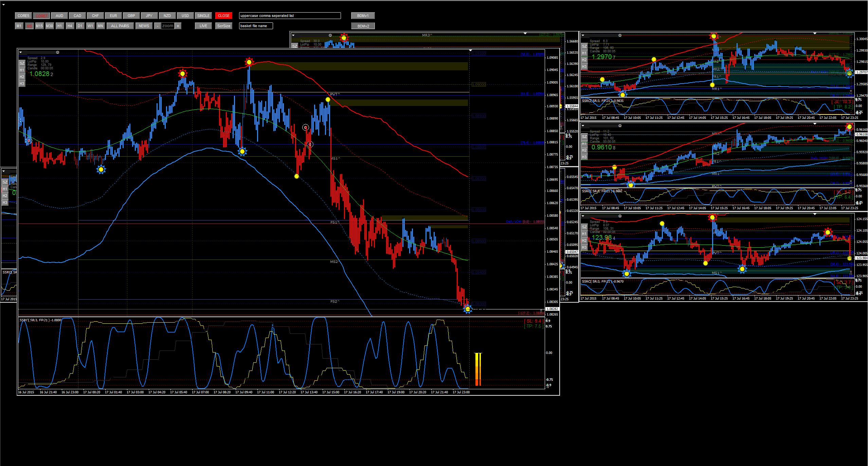
Task: Show JPY currency pairs
Action: click(149, 16)
